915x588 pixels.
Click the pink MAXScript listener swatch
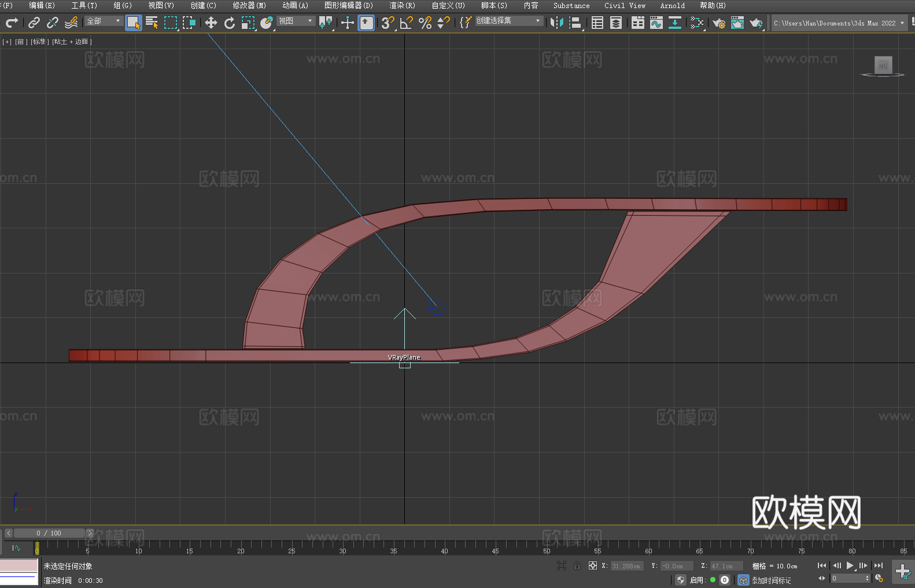coord(19,565)
